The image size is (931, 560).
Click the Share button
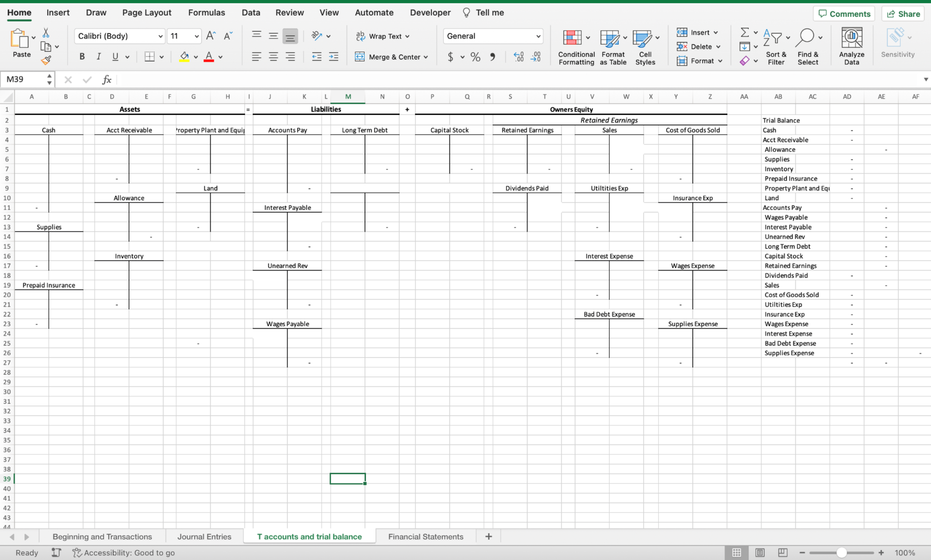point(903,14)
